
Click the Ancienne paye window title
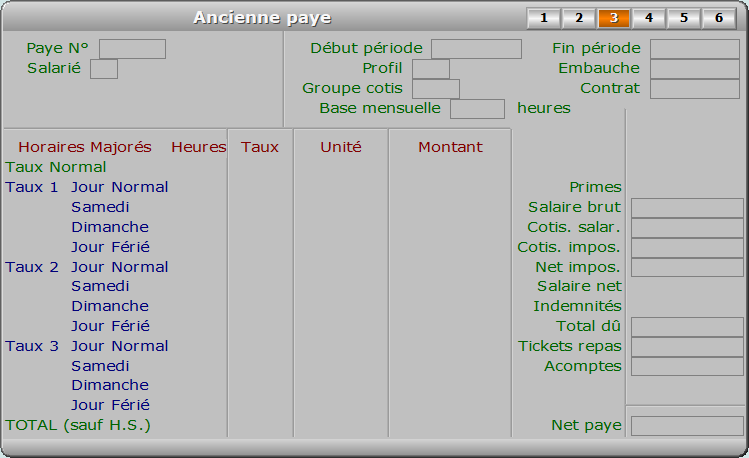pyautogui.click(x=262, y=18)
